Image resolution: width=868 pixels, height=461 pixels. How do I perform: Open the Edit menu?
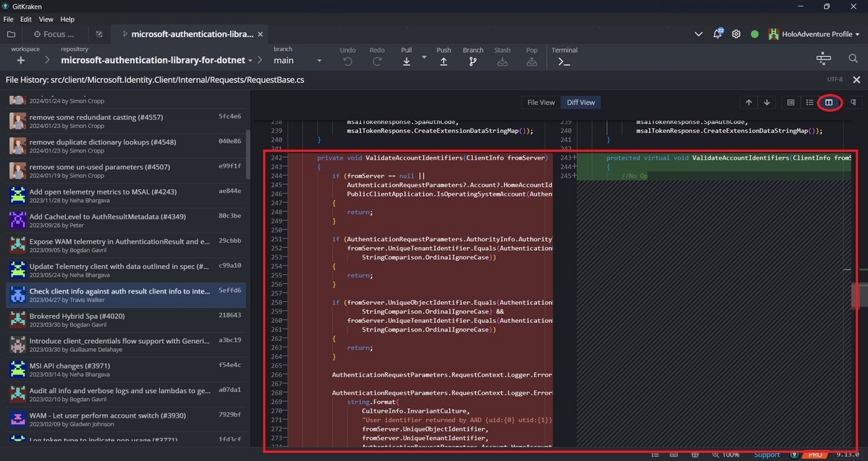point(25,20)
